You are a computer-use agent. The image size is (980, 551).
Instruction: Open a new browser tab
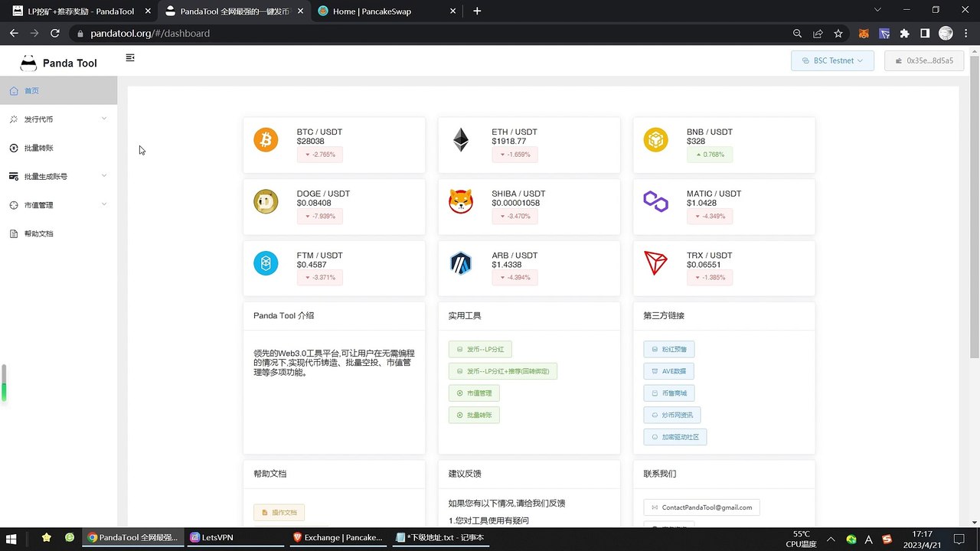click(477, 11)
